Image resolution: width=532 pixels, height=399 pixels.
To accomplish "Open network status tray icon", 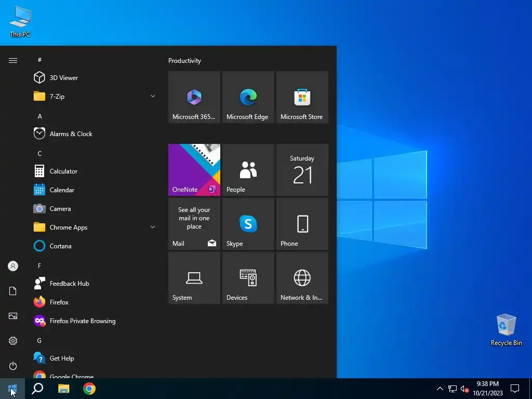I will (453, 389).
